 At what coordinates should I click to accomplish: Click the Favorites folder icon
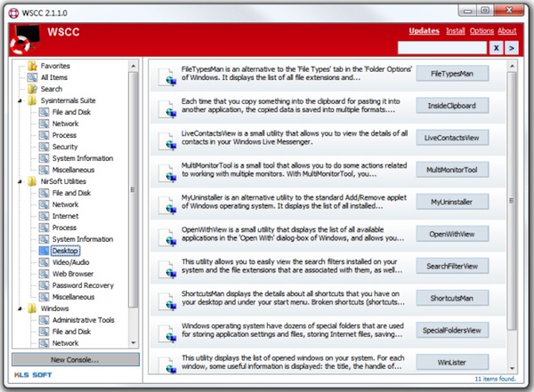(32, 66)
